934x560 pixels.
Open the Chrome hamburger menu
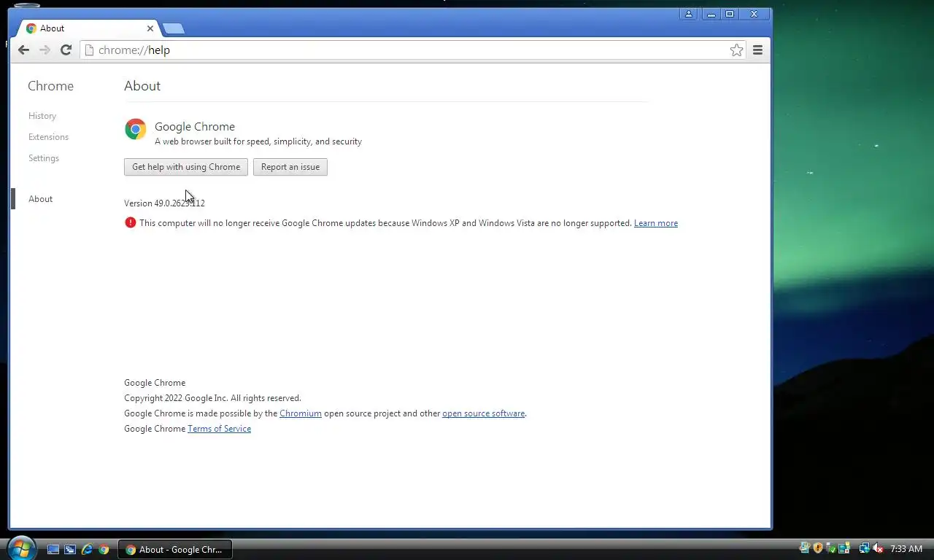click(757, 50)
